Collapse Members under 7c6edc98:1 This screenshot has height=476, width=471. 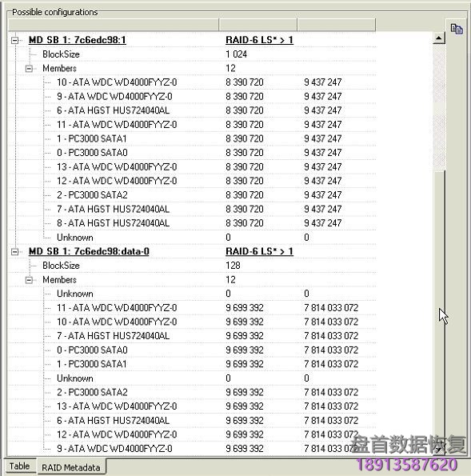coord(29,68)
